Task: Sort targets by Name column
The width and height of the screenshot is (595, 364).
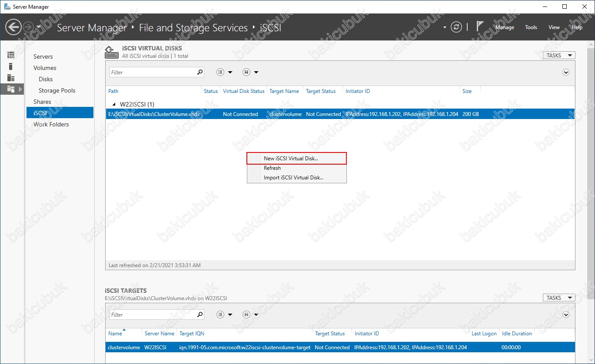Action: pyautogui.click(x=115, y=334)
